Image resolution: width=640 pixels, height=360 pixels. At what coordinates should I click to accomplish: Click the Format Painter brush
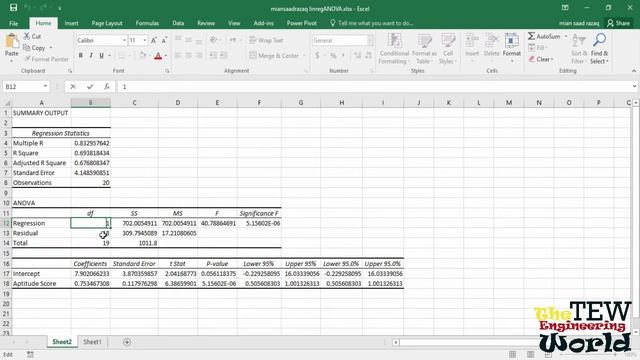pyautogui.click(x=27, y=59)
